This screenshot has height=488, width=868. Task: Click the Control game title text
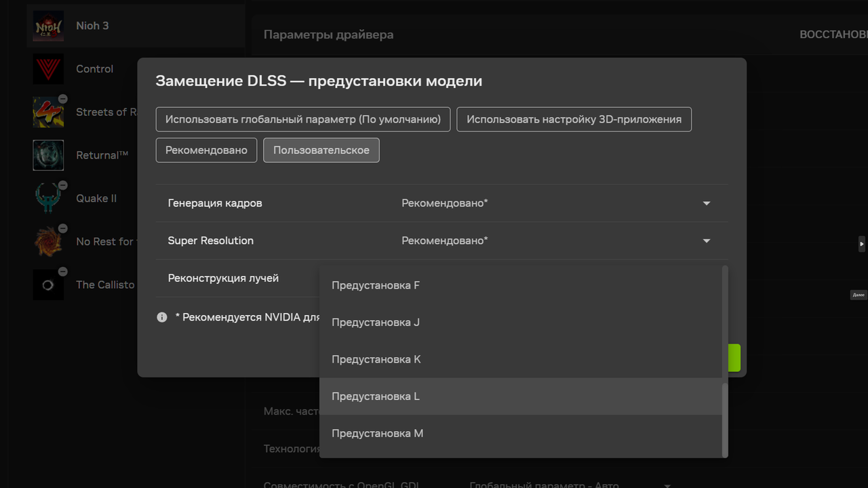tap(95, 69)
